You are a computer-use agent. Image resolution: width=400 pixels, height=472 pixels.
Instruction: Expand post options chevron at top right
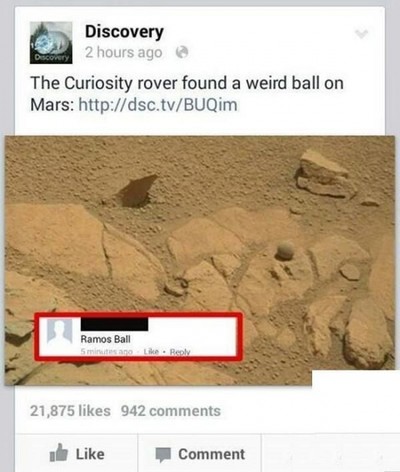coord(361,33)
